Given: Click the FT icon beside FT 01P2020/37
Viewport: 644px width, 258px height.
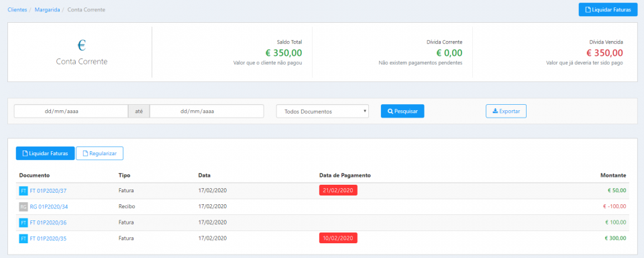Looking at the screenshot, I should [23, 191].
